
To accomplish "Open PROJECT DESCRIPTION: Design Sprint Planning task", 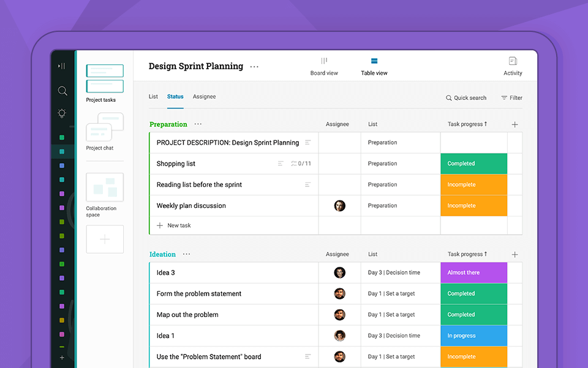I will click(x=228, y=143).
